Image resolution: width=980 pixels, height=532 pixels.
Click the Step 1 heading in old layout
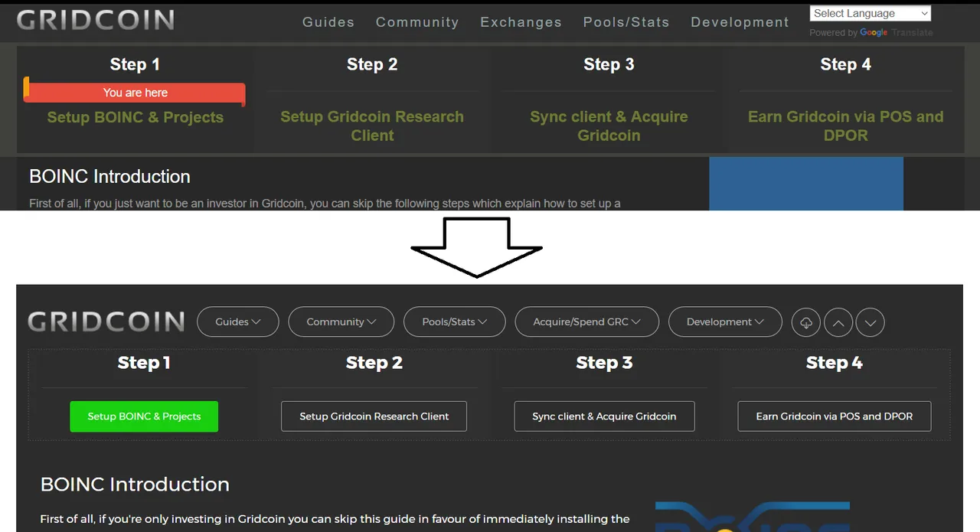point(135,64)
